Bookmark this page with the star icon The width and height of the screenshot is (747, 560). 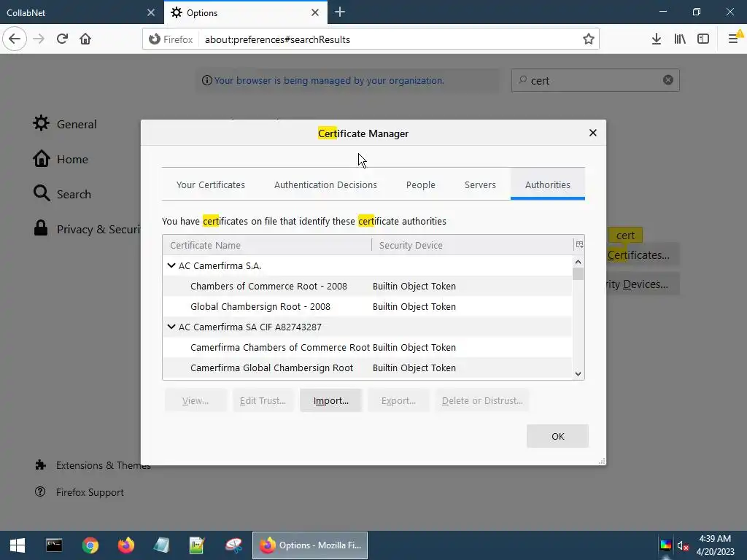(589, 39)
